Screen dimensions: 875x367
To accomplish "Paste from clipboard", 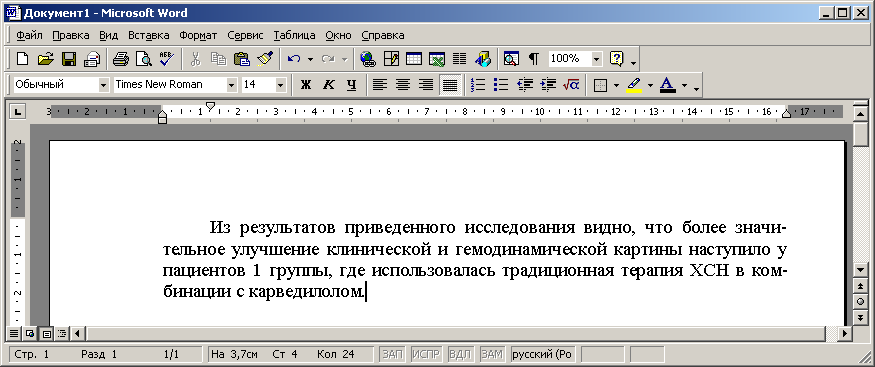I will coord(242,58).
